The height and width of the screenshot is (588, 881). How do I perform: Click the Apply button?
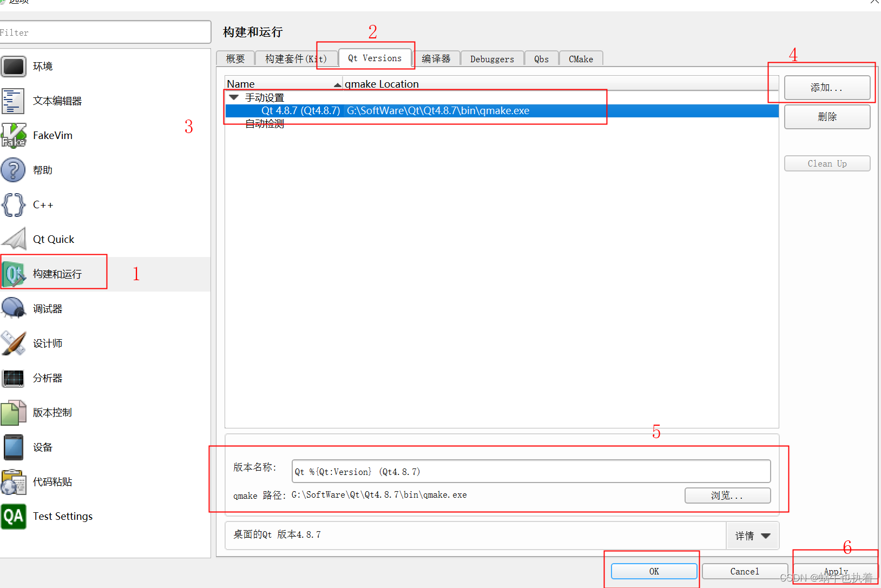pos(836,571)
